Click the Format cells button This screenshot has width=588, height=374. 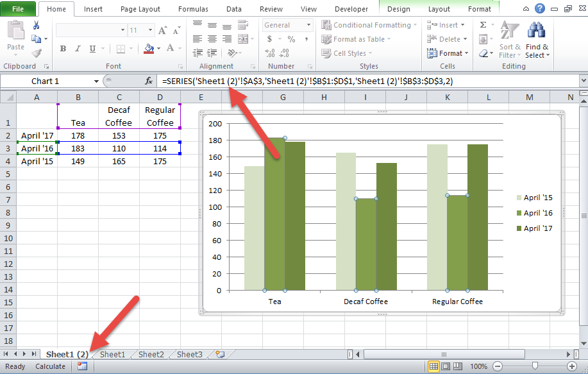pos(448,53)
